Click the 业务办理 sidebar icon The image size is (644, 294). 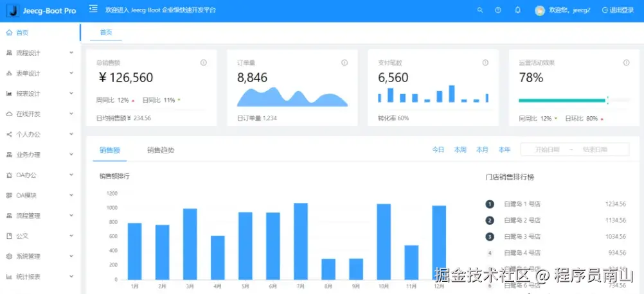(9, 155)
